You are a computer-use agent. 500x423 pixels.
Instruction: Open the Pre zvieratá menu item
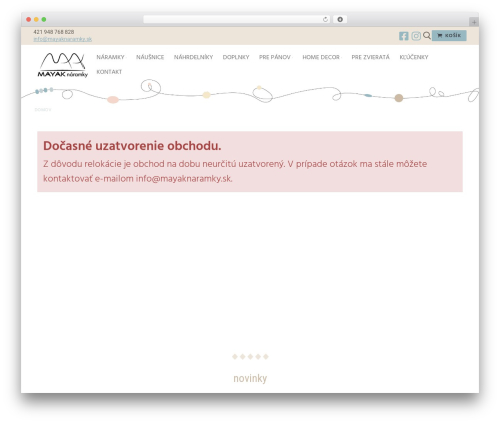(370, 57)
